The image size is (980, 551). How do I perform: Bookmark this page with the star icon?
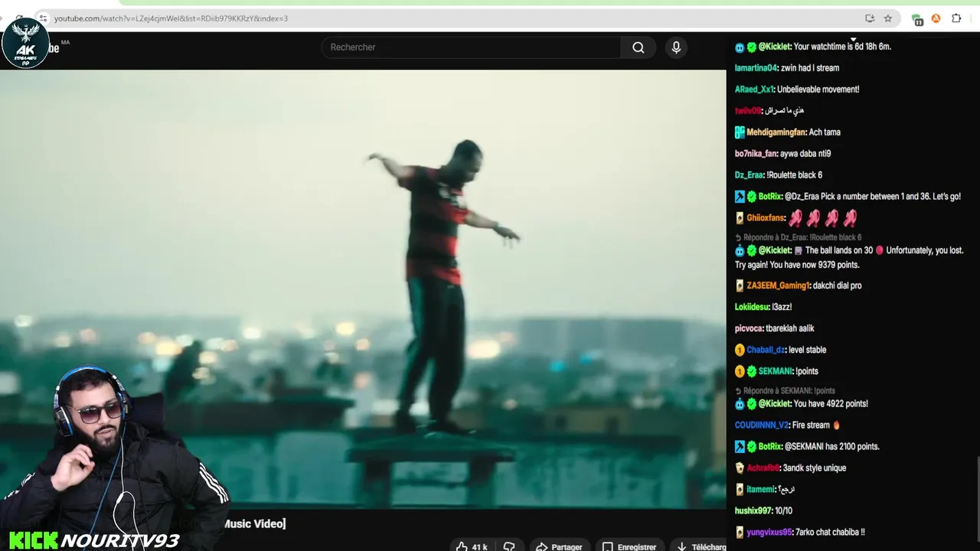(888, 18)
